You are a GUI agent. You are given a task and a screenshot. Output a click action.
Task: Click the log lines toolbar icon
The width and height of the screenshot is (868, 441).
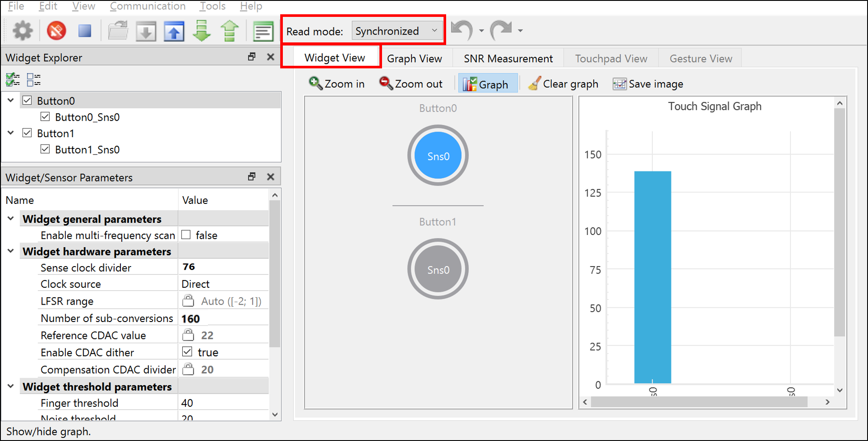263,31
